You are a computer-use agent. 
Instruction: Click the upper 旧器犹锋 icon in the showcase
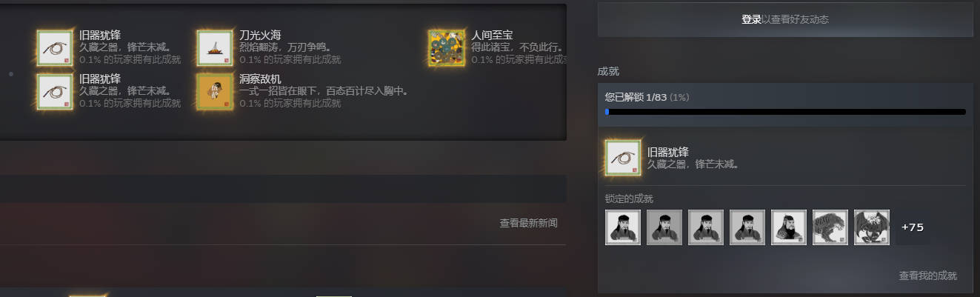coord(55,48)
